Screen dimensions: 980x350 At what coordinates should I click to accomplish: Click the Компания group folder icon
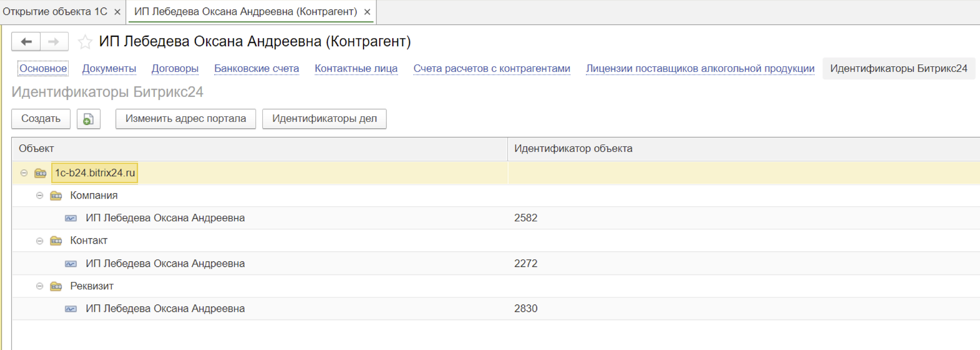[x=56, y=196]
